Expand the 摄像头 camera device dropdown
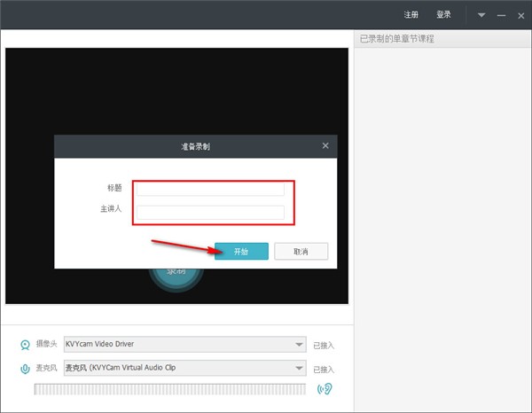 [x=299, y=344]
